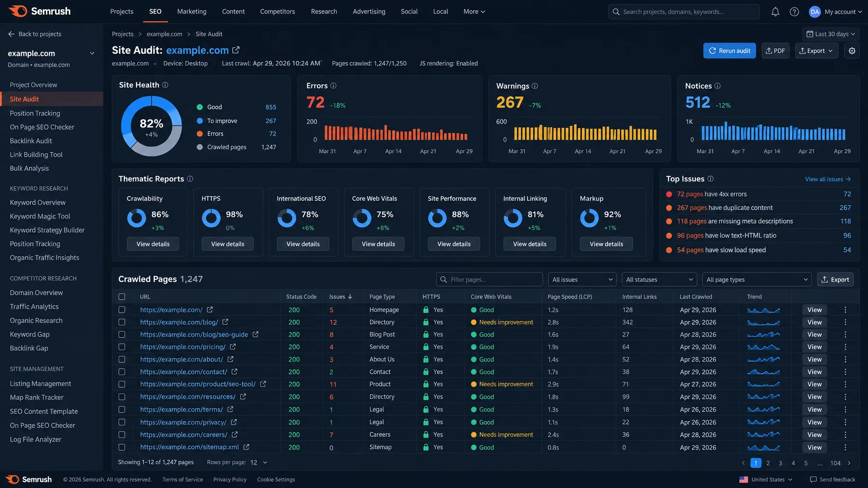The height and width of the screenshot is (488, 868).
Task: Expand the More menu in top navigation
Action: pyautogui.click(x=474, y=12)
